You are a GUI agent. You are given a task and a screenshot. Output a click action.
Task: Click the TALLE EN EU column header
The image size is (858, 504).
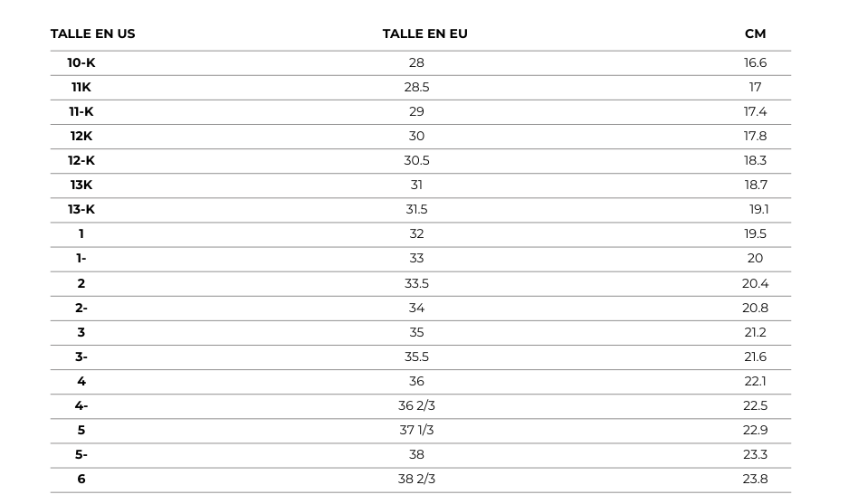click(x=424, y=33)
